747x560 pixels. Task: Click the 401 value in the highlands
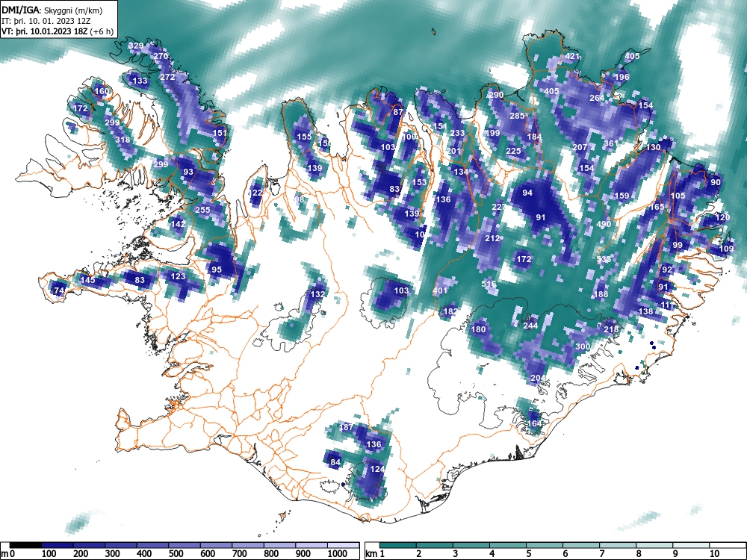click(x=440, y=290)
